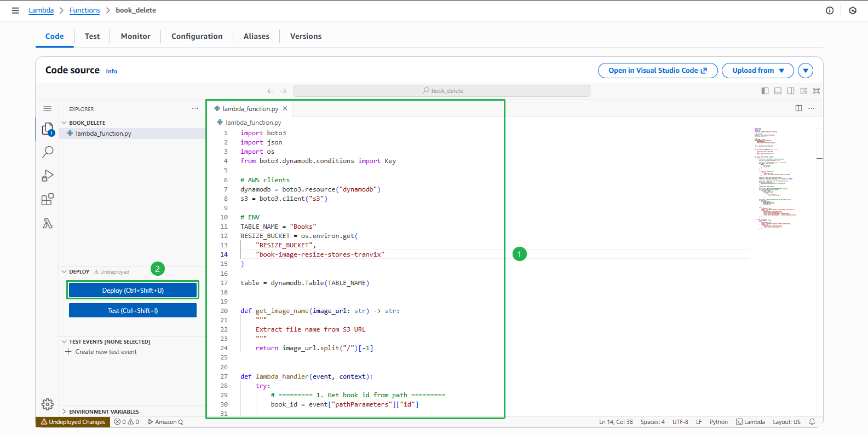Screen dimensions: 868x435
Task: Change indentation via Spaces: 4
Action: coord(652,422)
